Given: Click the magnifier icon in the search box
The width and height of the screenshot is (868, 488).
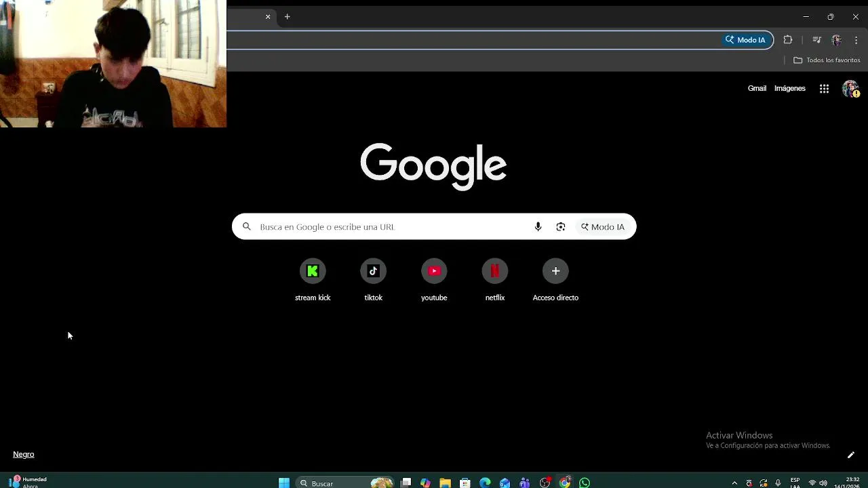Looking at the screenshot, I should click(247, 227).
